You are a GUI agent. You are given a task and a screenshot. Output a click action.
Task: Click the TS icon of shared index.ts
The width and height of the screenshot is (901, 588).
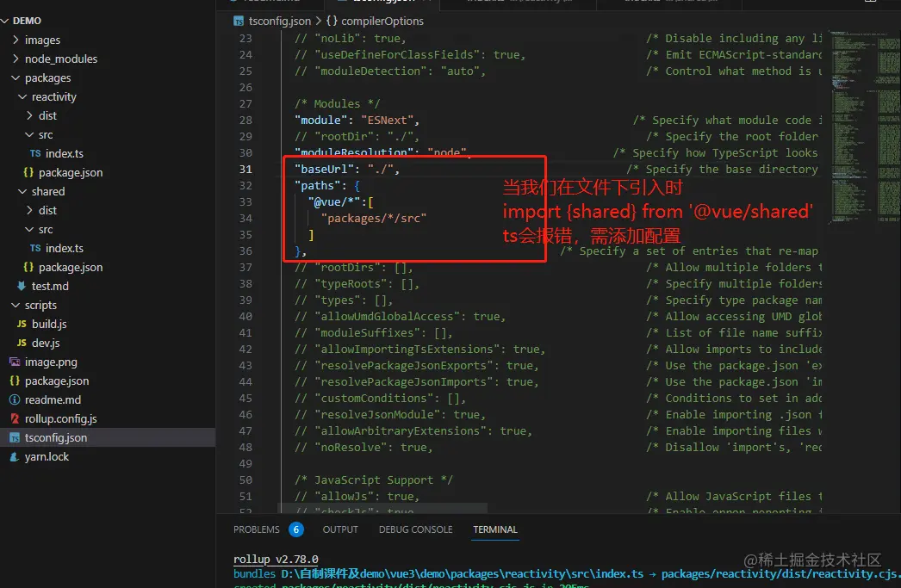35,248
